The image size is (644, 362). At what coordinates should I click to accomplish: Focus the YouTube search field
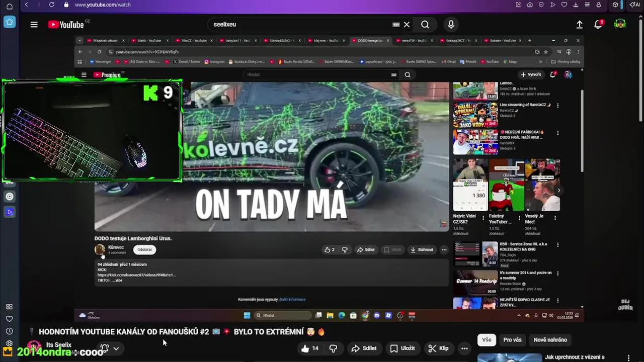tap(302, 24)
